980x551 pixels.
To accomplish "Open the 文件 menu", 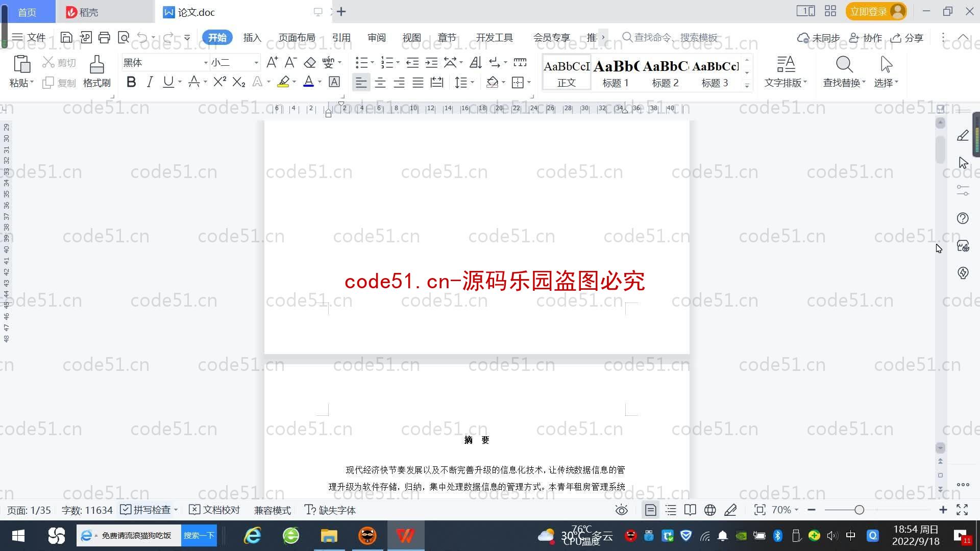I will 29,37.
